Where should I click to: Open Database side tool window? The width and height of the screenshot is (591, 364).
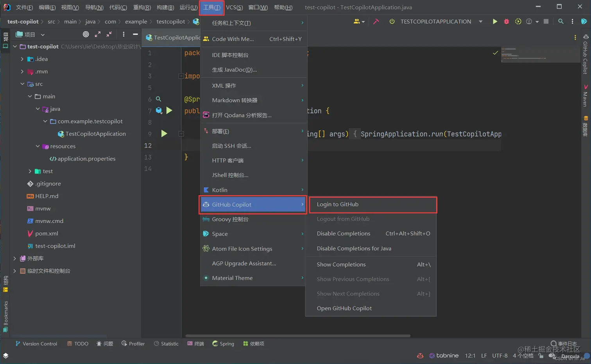click(x=585, y=126)
